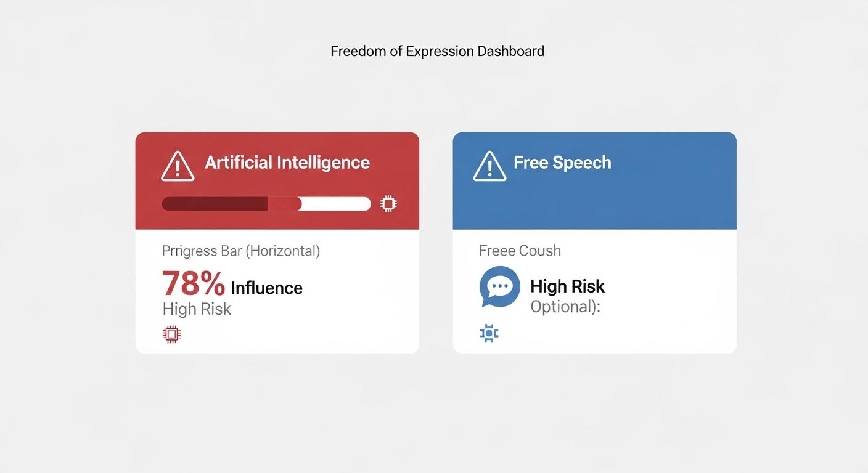
Task: Click the Influence label
Action: (x=266, y=288)
